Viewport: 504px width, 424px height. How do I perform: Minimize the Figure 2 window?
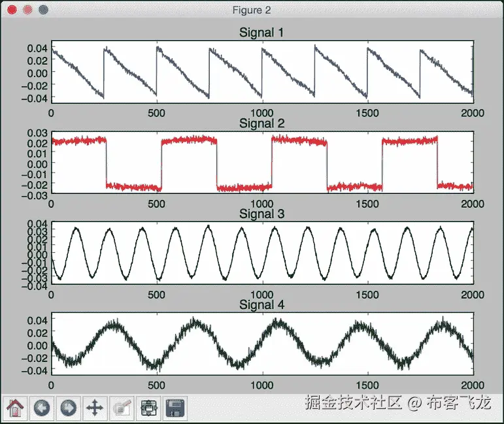click(x=28, y=10)
